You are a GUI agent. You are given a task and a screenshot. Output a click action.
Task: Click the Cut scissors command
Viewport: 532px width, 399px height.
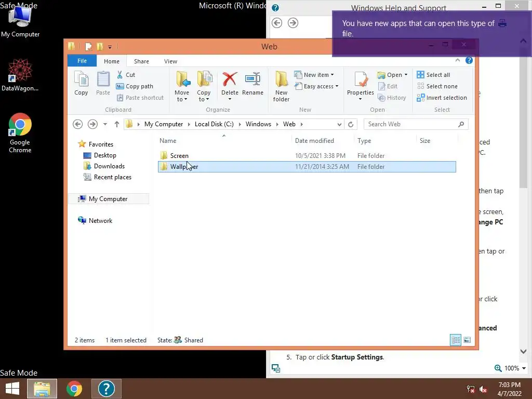click(126, 75)
